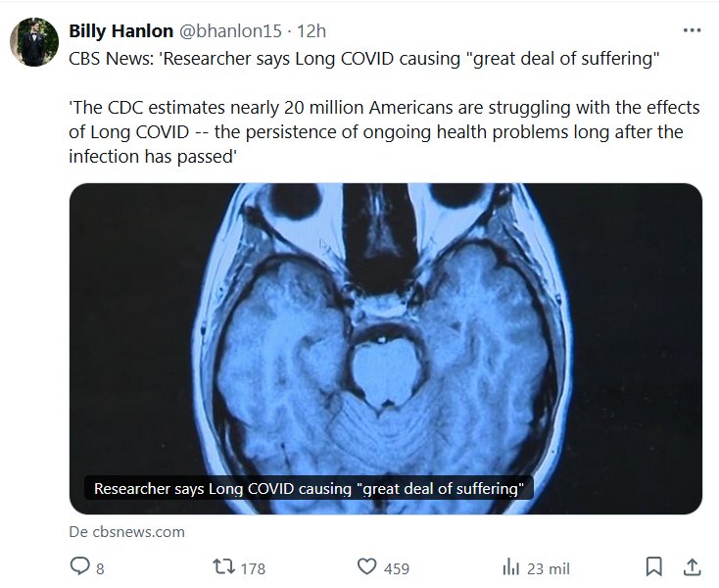Click the reply speech bubble icon
719x588 pixels.
(80, 566)
